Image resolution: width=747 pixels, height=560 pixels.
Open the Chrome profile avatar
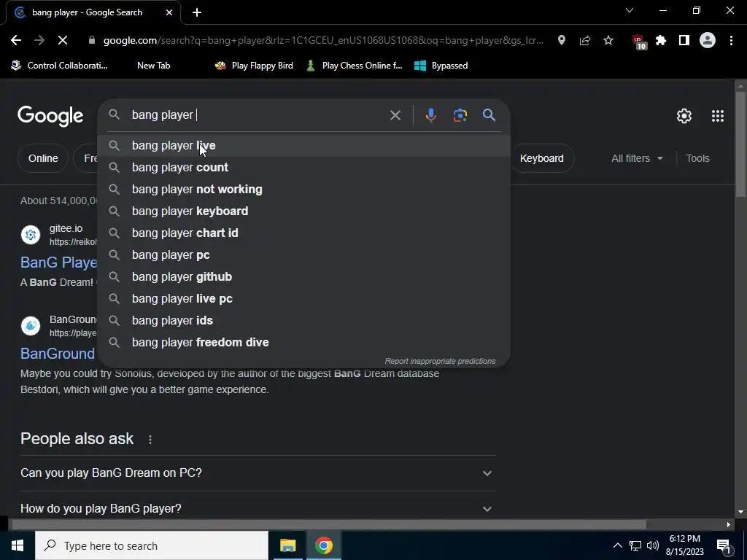click(708, 41)
